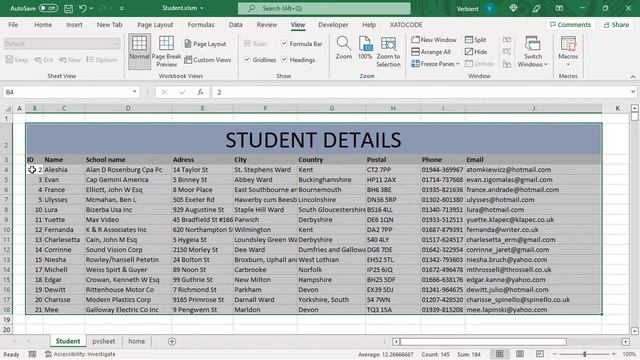
Task: Open the Comments pane button
Action: pos(570,24)
